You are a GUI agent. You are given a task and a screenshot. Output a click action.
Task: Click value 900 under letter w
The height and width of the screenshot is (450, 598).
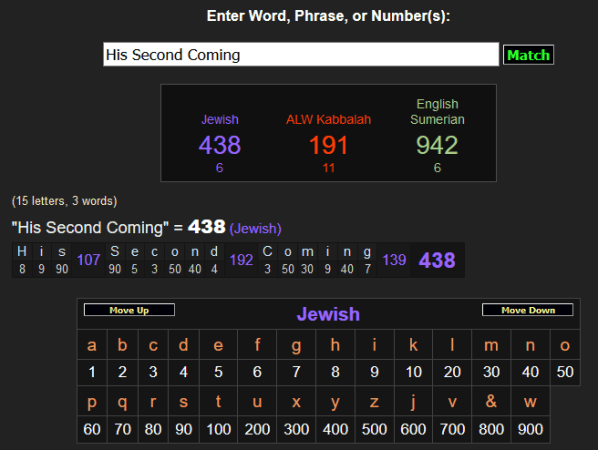click(x=530, y=429)
